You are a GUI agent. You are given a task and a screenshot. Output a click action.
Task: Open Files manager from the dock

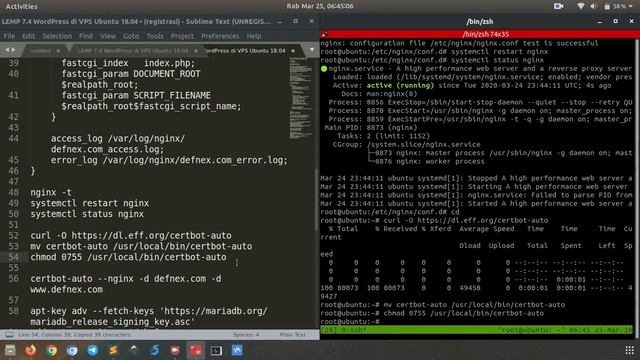point(10,350)
